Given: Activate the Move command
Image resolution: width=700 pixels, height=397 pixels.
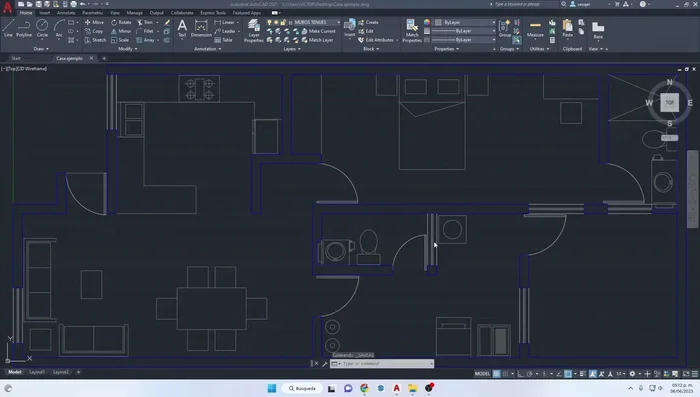Looking at the screenshot, I should 94,22.
